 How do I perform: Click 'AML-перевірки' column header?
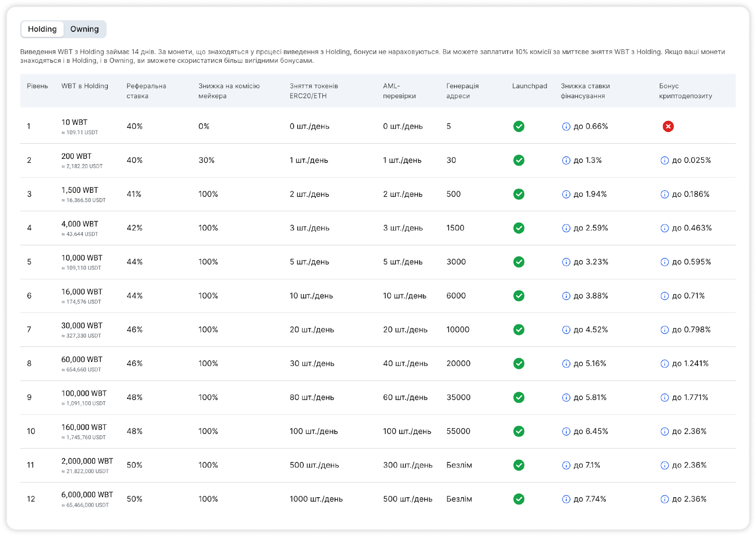[399, 91]
